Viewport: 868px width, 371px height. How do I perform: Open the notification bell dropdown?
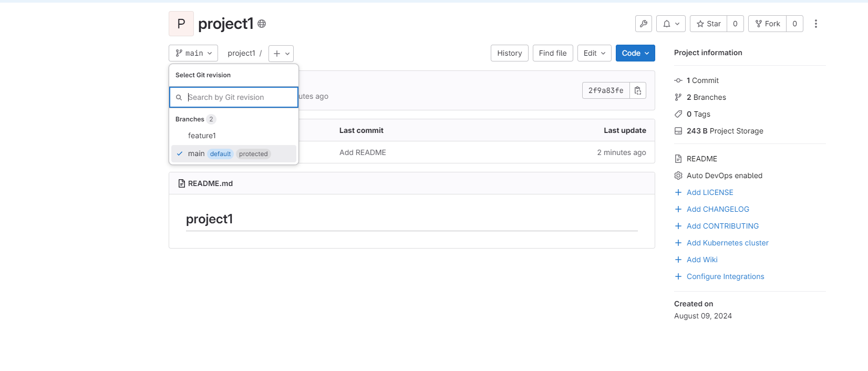671,24
